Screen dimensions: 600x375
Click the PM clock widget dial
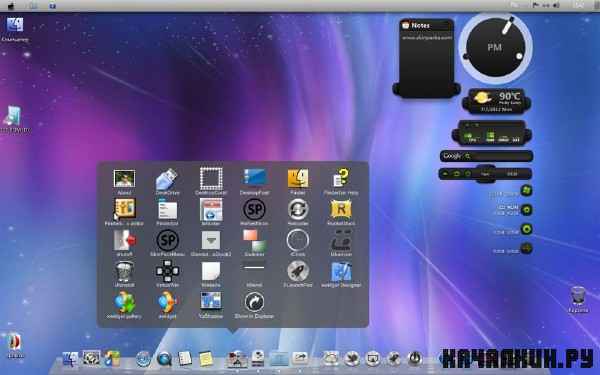(x=495, y=48)
